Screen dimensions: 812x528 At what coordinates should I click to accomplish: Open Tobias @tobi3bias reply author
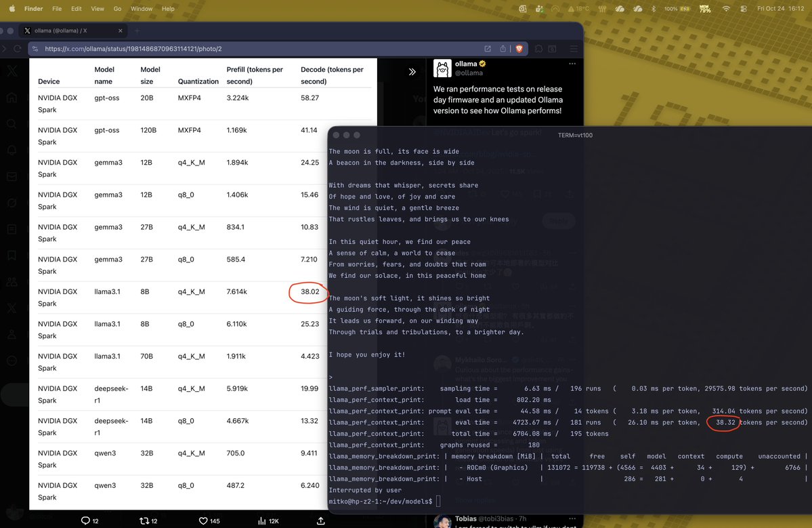coord(466,519)
